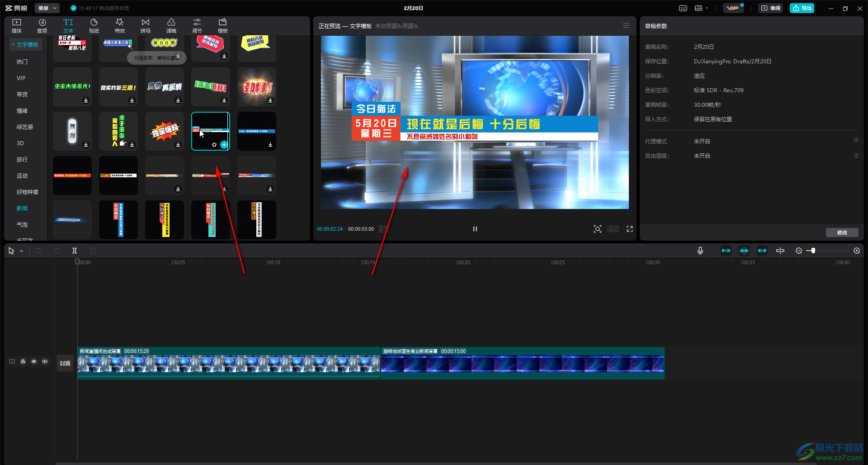The height and width of the screenshot is (465, 868).
Task: Start voice recording with microphone icon
Action: point(700,251)
